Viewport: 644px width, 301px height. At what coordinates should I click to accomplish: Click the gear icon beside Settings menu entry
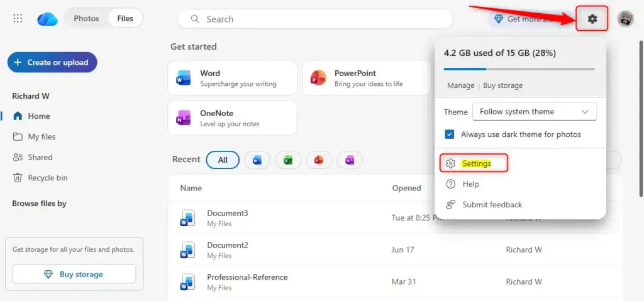click(x=450, y=163)
